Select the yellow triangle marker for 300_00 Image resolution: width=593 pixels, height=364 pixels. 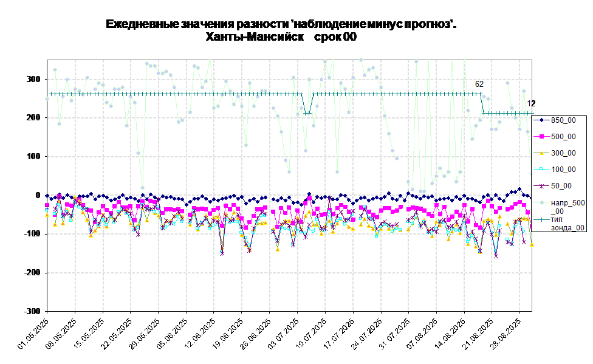(x=541, y=153)
